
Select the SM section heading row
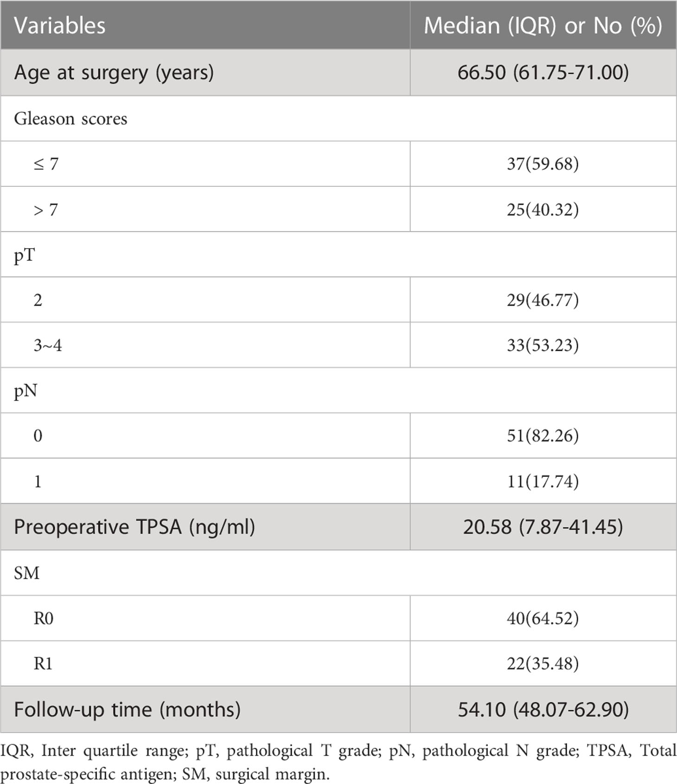(x=338, y=573)
